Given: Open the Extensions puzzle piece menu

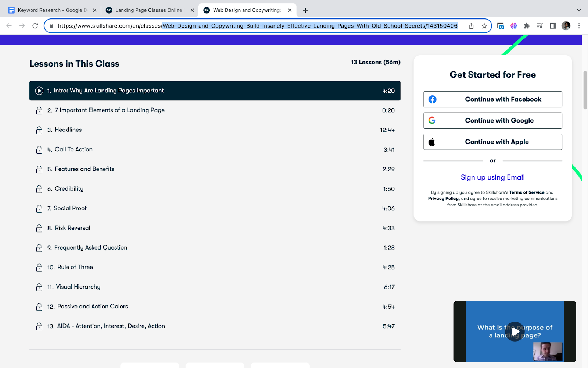Looking at the screenshot, I should click(x=527, y=26).
